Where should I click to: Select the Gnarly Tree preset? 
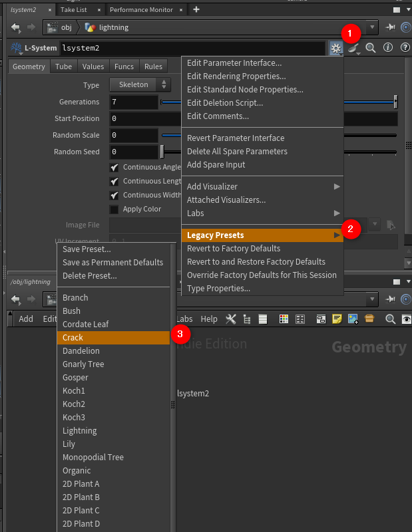113,364
